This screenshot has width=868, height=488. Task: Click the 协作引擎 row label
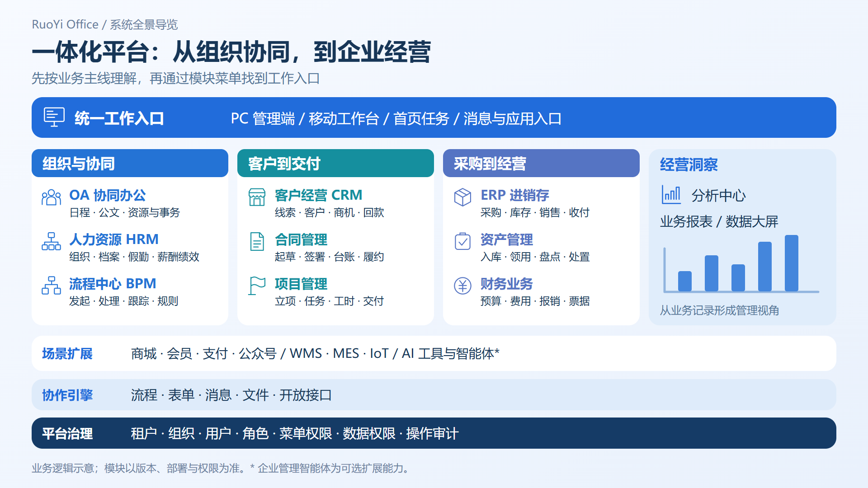(x=67, y=395)
